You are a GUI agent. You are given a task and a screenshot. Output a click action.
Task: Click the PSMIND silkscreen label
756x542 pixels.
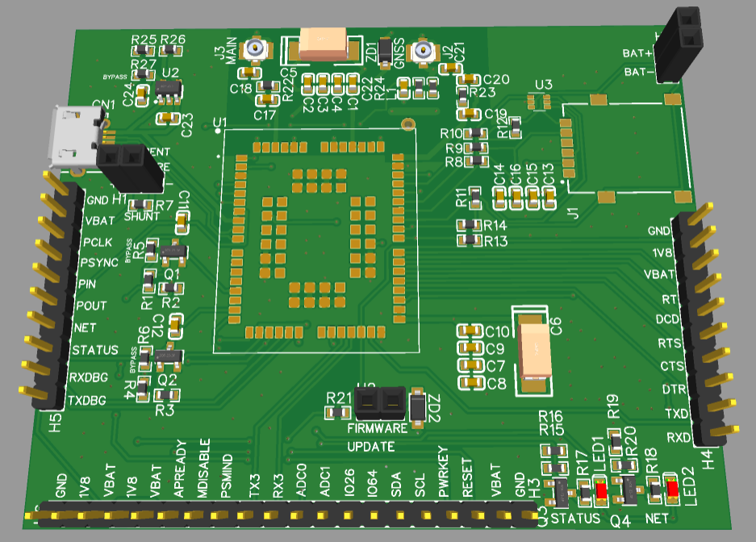tap(227, 477)
